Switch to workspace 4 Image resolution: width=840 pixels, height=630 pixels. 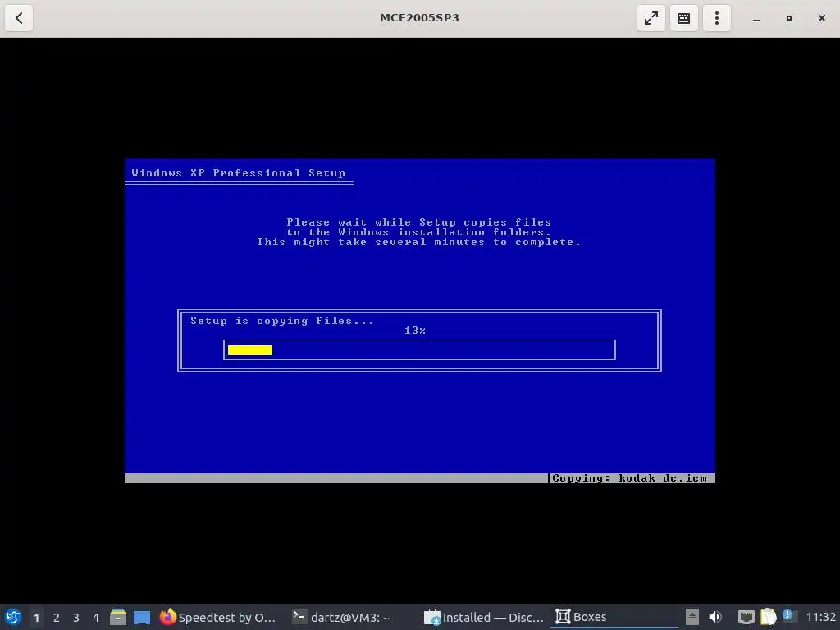point(96,618)
